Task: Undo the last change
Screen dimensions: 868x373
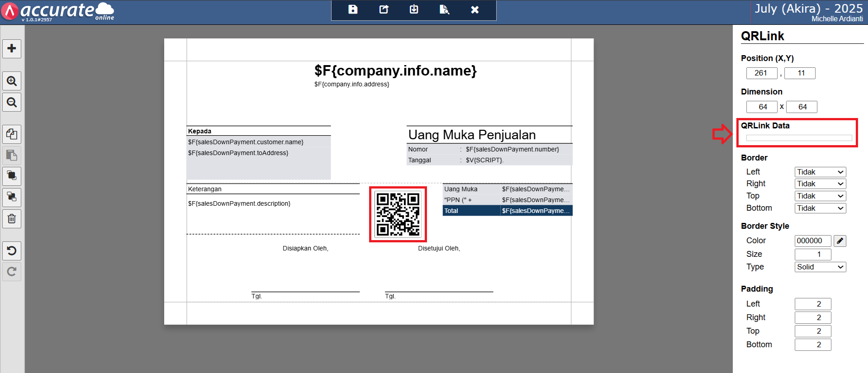Action: tap(12, 250)
